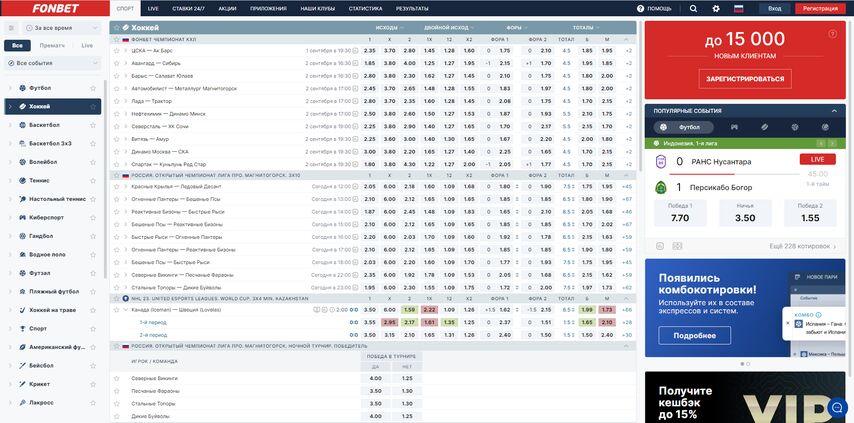Click the match progress bar of РАНС Нусантара

click(x=733, y=174)
